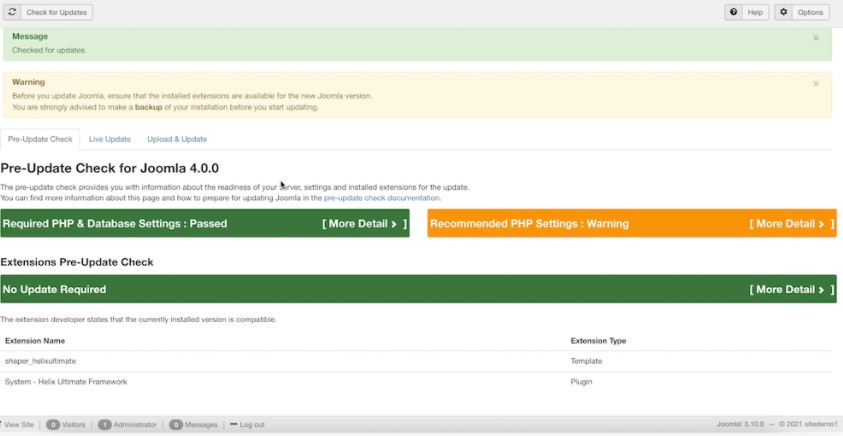Dismiss the yellow Warning alert
This screenshot has width=843, height=436.
pyautogui.click(x=816, y=83)
